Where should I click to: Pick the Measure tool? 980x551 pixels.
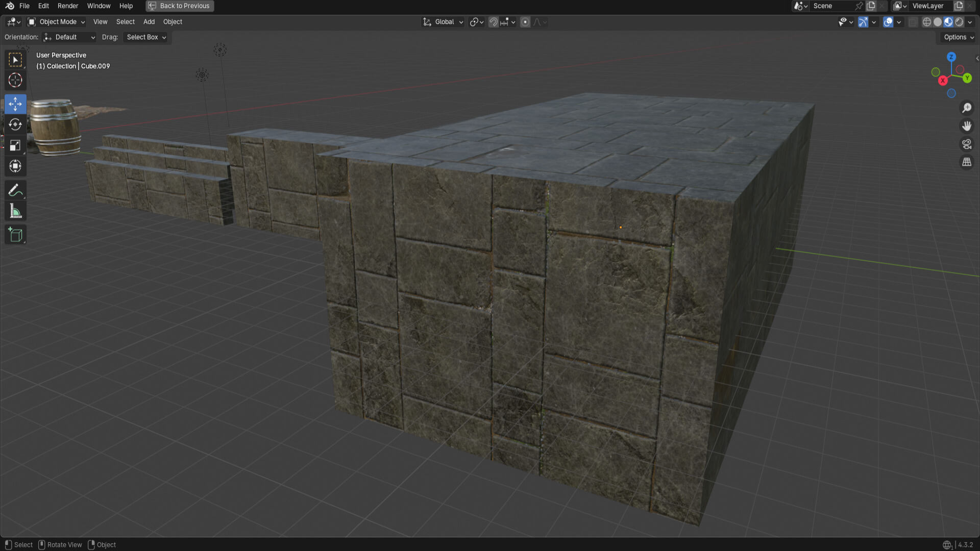pyautogui.click(x=15, y=211)
